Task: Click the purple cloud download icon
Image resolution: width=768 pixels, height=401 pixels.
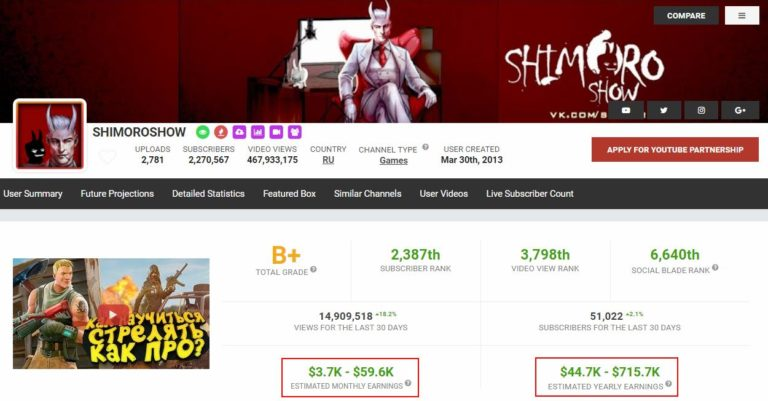Action: click(x=239, y=132)
